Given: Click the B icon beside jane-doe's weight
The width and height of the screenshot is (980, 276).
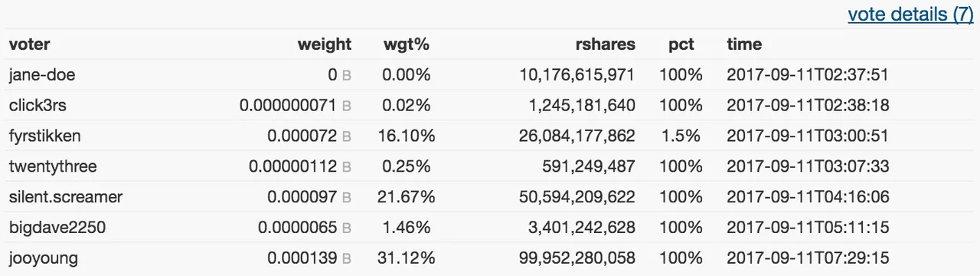Looking at the screenshot, I should tap(346, 75).
